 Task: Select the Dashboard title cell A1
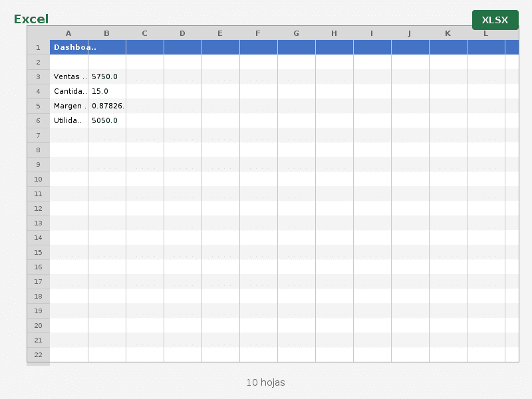pos(69,47)
